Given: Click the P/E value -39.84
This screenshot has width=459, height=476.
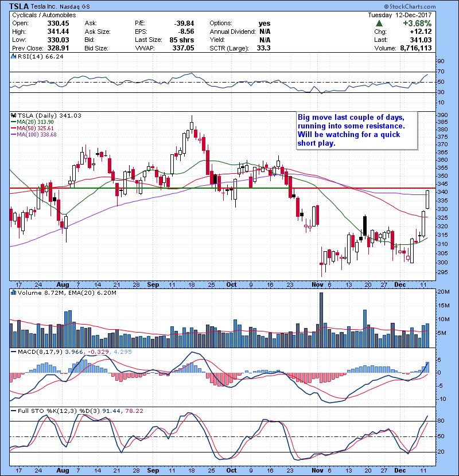Looking at the screenshot, I should coord(184,24).
